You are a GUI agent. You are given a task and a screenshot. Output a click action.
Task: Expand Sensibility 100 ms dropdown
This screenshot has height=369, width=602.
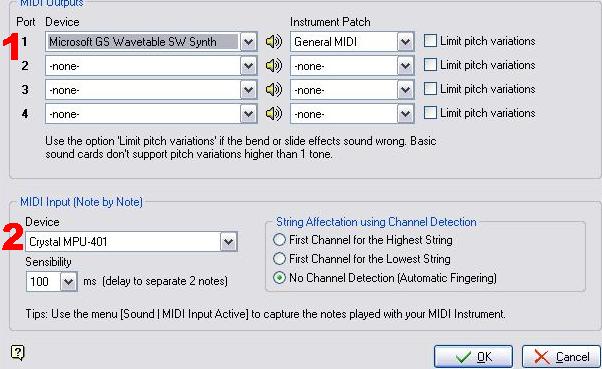(x=68, y=282)
